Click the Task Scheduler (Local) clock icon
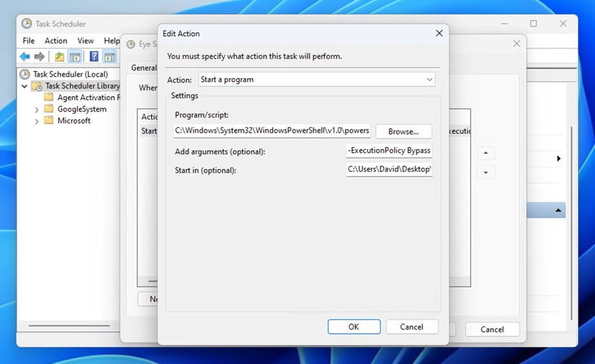The width and height of the screenshot is (595, 364). [x=25, y=74]
